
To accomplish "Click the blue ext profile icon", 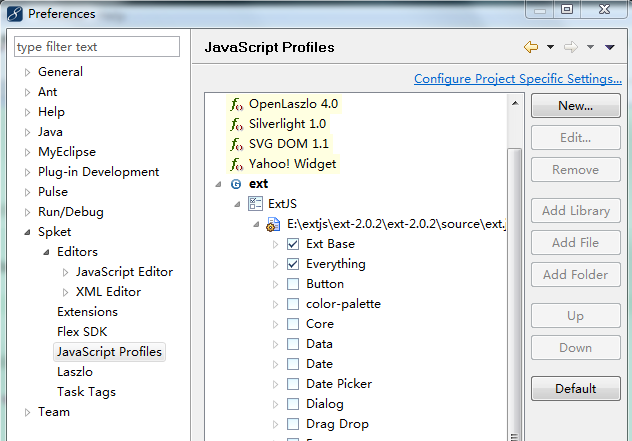I will click(236, 184).
